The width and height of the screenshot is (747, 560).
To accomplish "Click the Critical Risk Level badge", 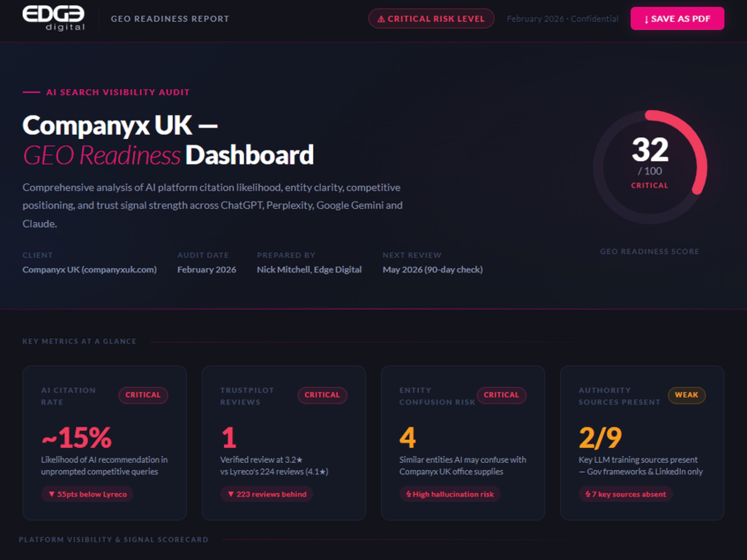I will coord(431,19).
